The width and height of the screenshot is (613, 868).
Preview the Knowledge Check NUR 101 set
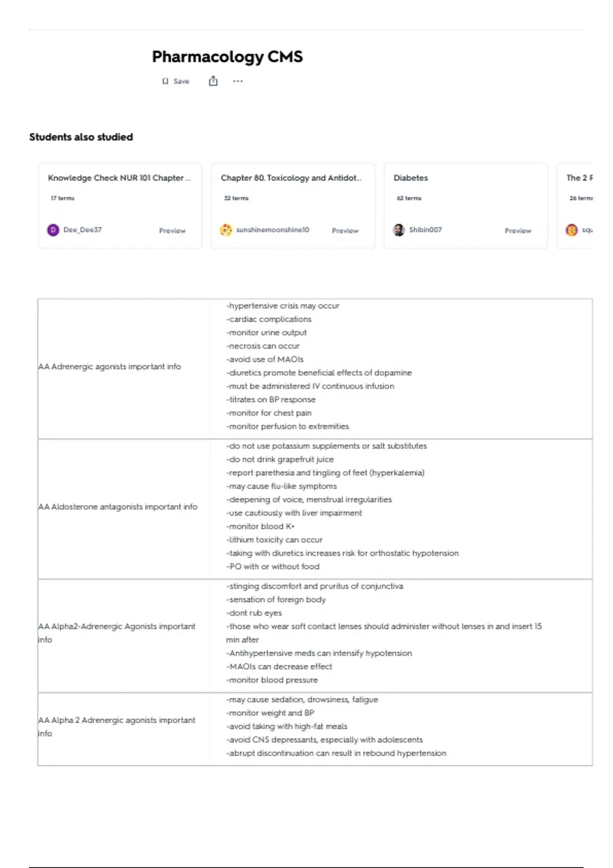click(x=172, y=231)
